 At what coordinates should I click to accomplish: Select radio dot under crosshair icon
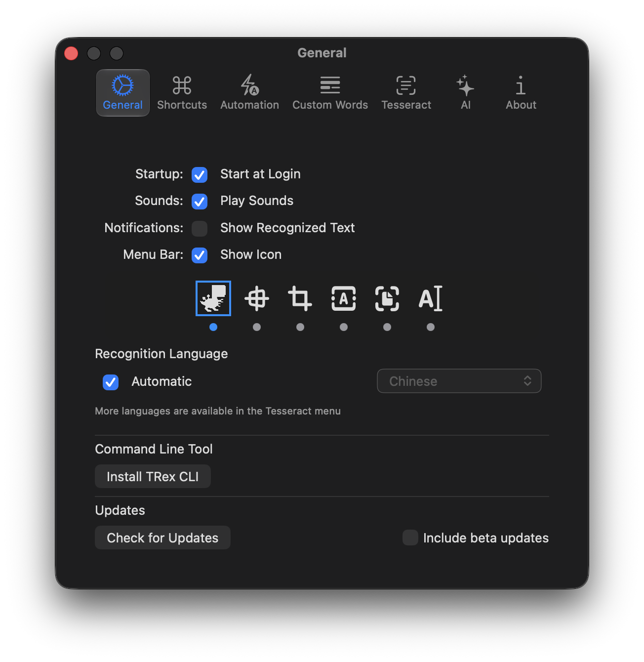coord(257,327)
